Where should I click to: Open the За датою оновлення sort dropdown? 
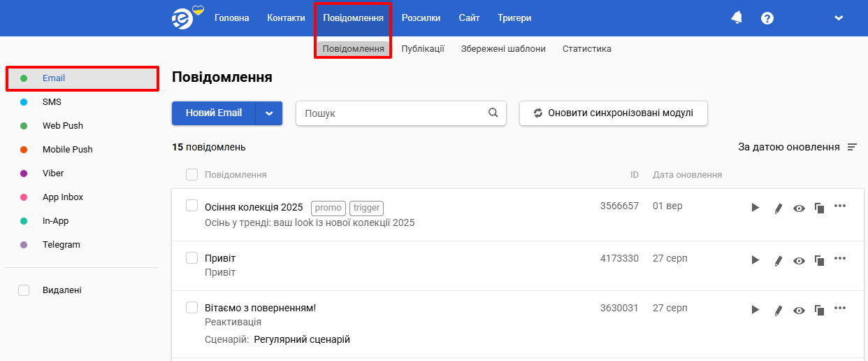tap(797, 147)
